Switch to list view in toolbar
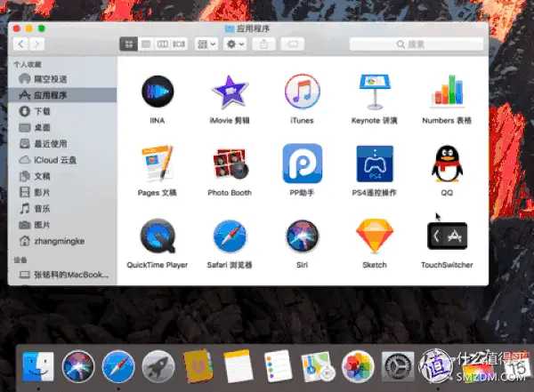The image size is (534, 392). pos(146,44)
